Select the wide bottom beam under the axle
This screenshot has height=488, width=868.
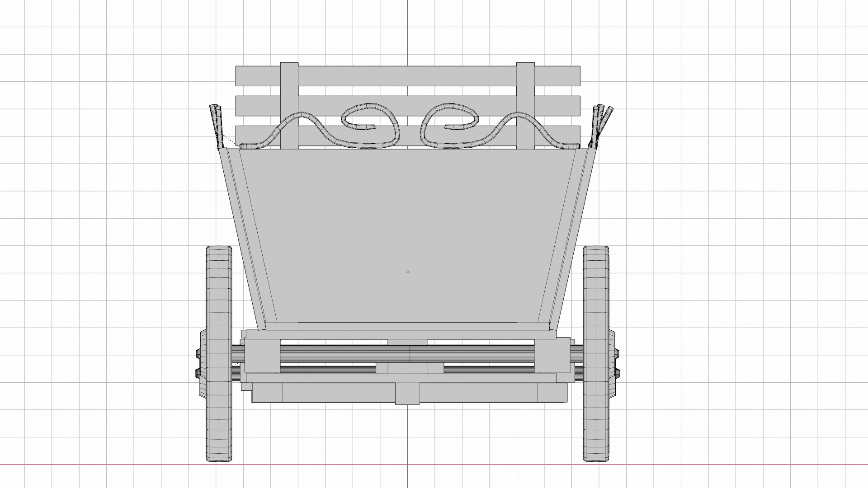point(409,393)
